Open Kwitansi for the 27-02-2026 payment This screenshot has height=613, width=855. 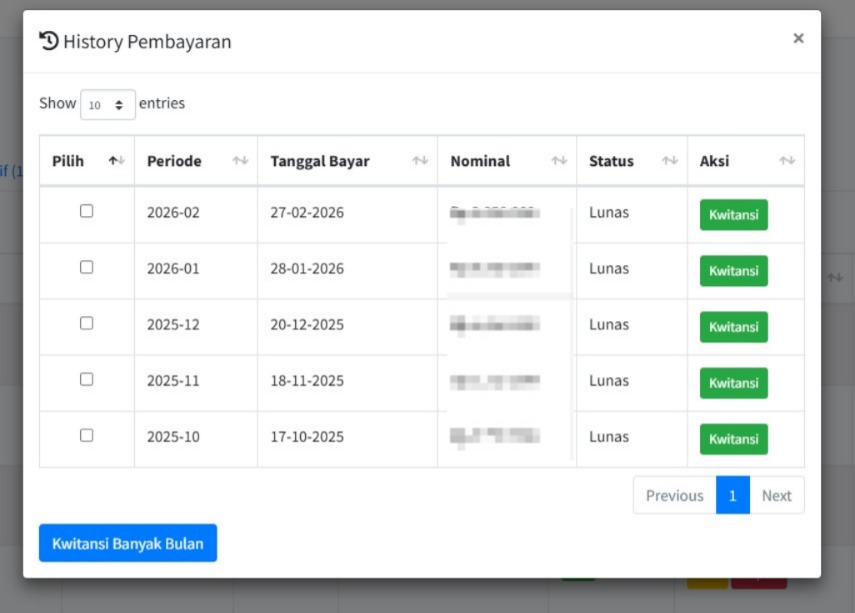(733, 215)
